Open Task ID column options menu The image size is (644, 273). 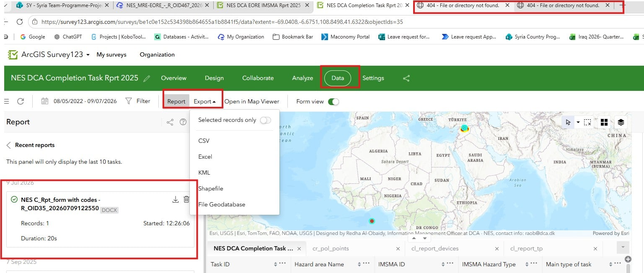pos(282,264)
